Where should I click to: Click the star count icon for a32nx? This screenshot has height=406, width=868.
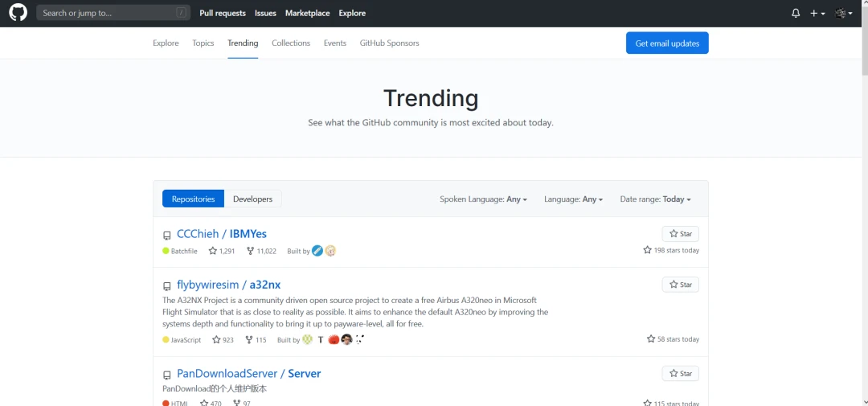tap(216, 340)
